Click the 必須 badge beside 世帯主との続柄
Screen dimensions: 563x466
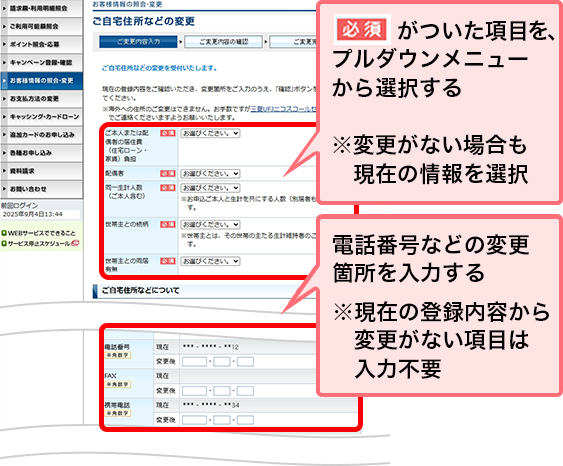(168, 224)
